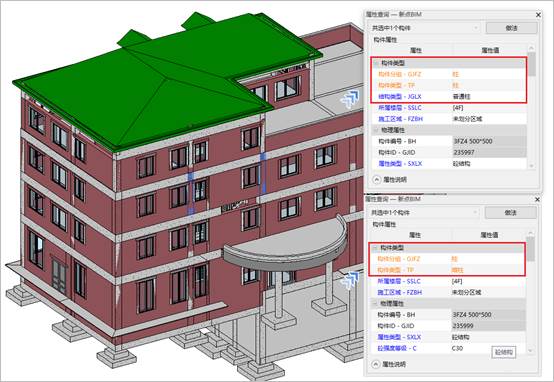Select 属性类型 - SXLX row in upper panel

[449, 164]
